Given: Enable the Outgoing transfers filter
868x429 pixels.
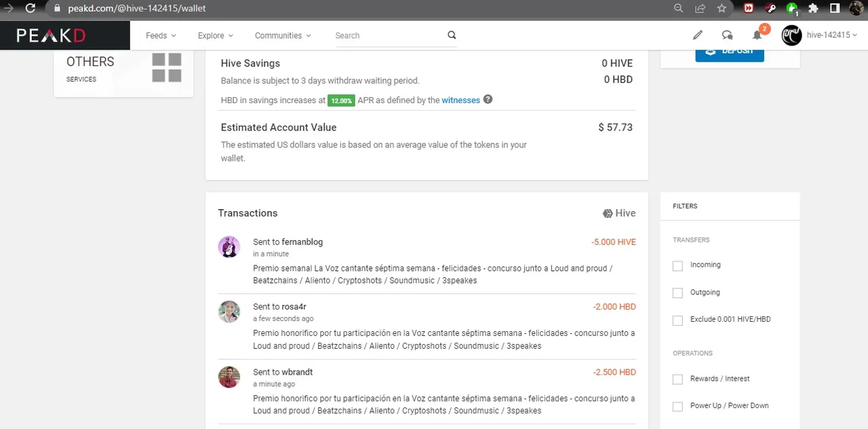Looking at the screenshot, I should pyautogui.click(x=677, y=293).
